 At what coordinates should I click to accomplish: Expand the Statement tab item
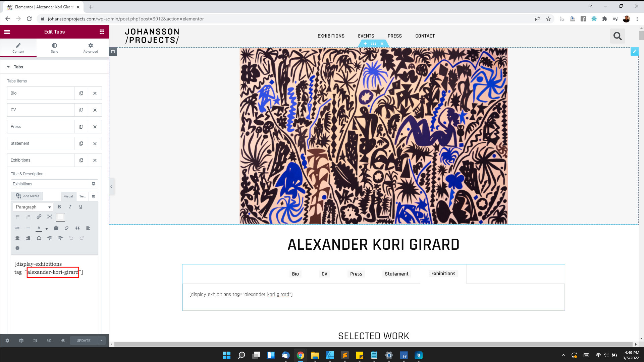41,143
